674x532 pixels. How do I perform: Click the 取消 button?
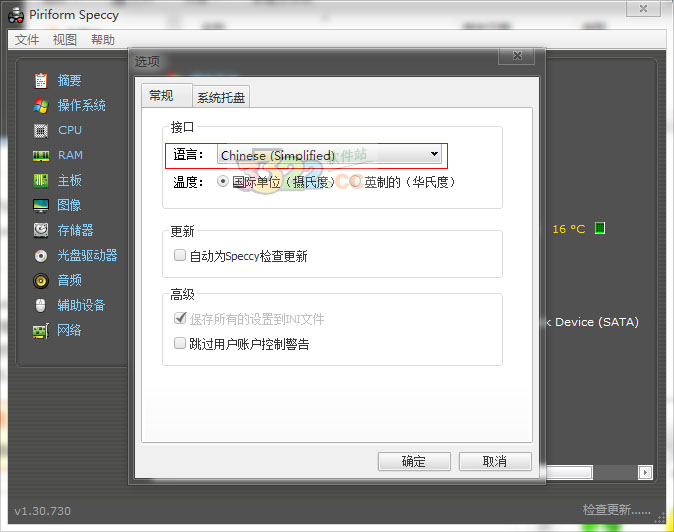[x=495, y=462]
